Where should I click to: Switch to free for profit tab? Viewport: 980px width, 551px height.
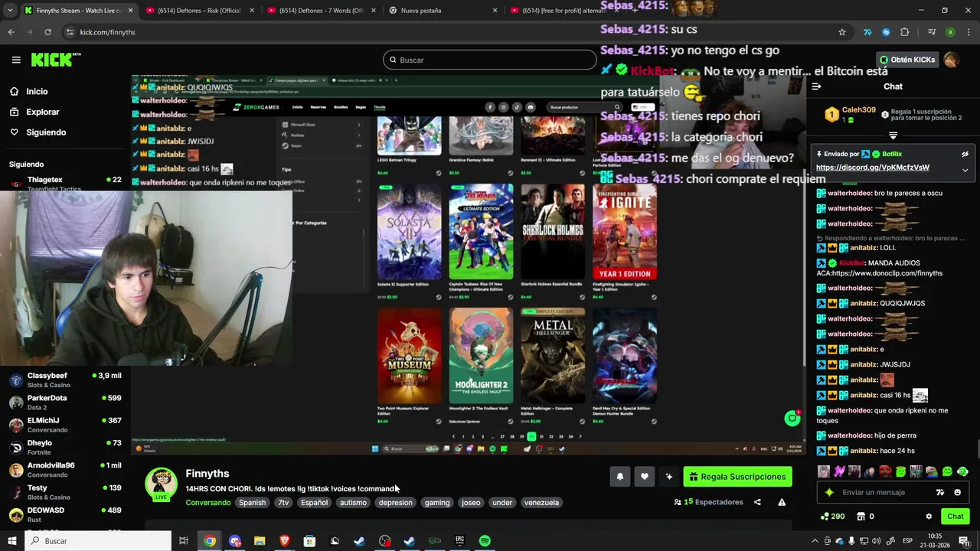click(x=563, y=11)
